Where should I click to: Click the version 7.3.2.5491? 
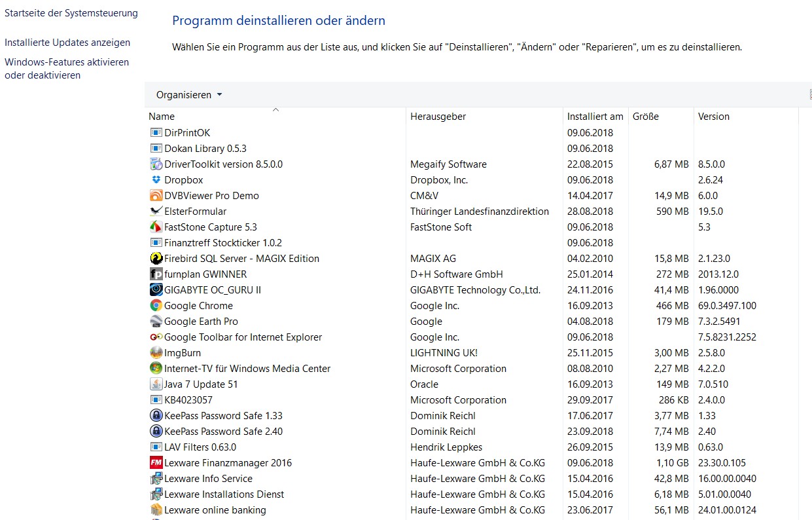pyautogui.click(x=720, y=322)
